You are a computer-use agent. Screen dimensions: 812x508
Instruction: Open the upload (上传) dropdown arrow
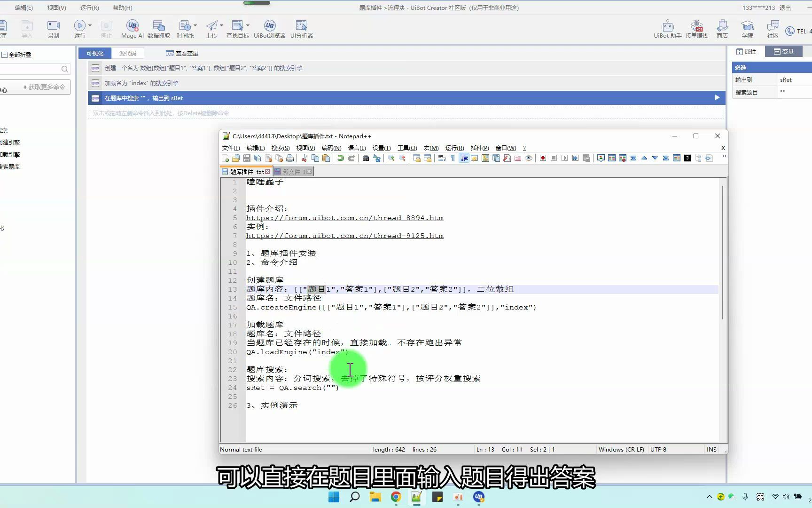click(221, 25)
